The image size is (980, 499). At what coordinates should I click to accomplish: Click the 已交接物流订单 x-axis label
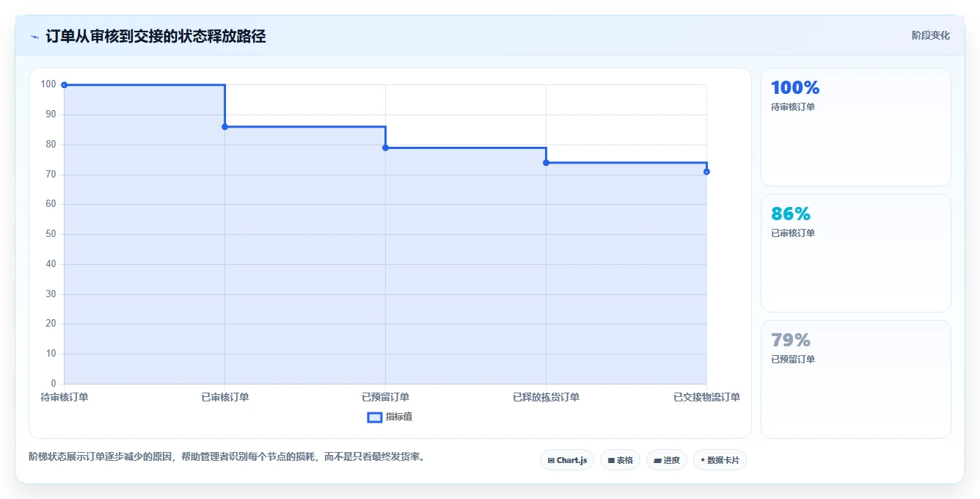click(x=706, y=397)
